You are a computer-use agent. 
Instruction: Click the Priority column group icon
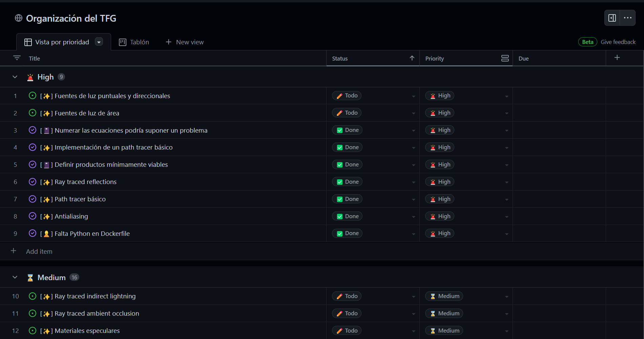(505, 58)
